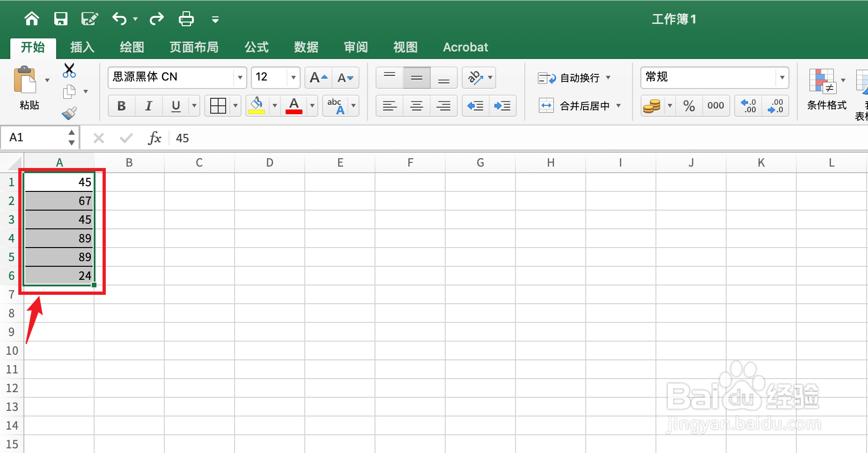The width and height of the screenshot is (868, 453).
Task: Select the Cut scissors icon
Action: click(69, 70)
